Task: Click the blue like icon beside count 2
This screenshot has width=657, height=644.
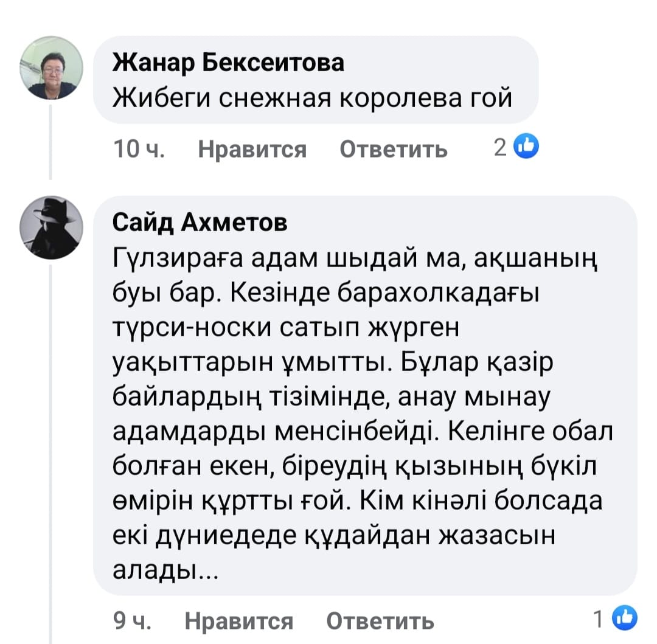Action: click(x=526, y=146)
